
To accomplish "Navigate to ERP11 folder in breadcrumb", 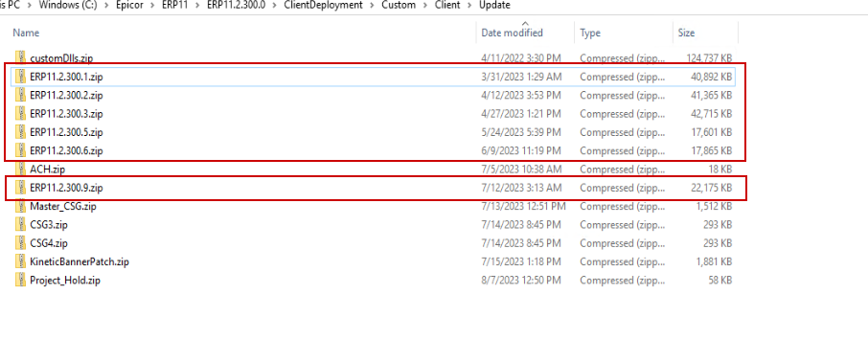I will 175,5.
